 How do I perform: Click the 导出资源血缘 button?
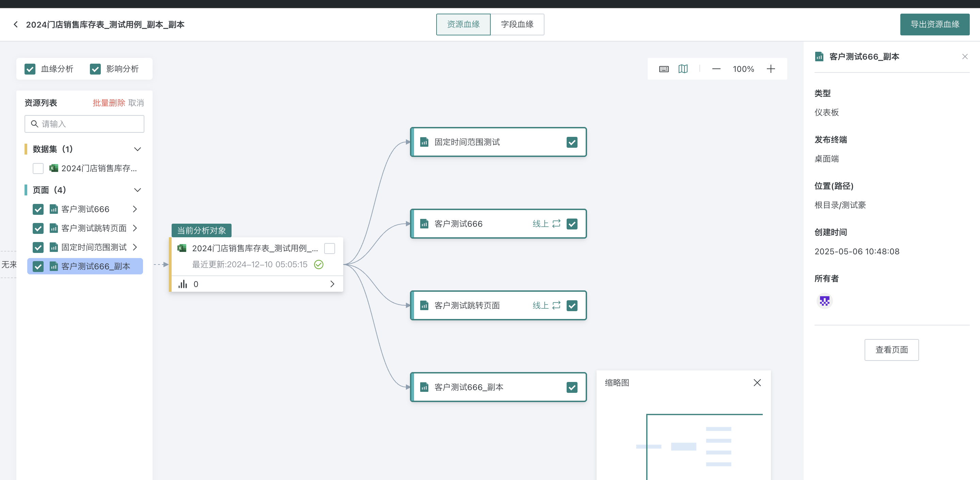934,25
